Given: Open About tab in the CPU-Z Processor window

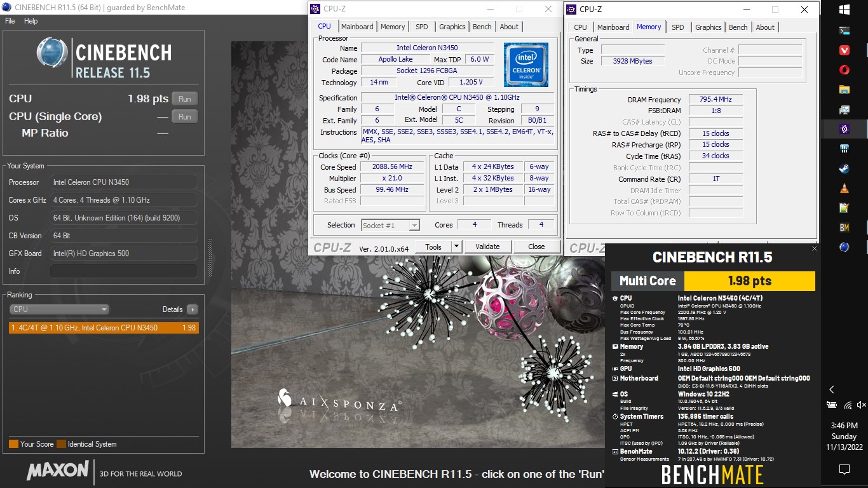Looking at the screenshot, I should point(509,27).
